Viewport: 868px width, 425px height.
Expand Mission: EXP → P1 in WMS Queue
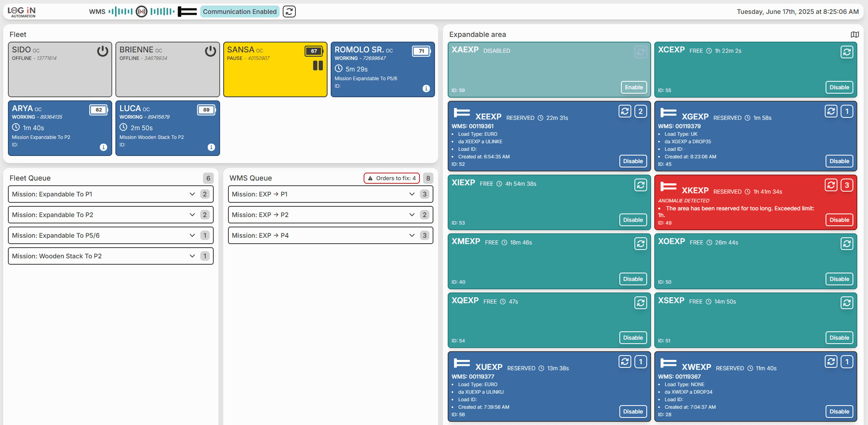pos(330,194)
